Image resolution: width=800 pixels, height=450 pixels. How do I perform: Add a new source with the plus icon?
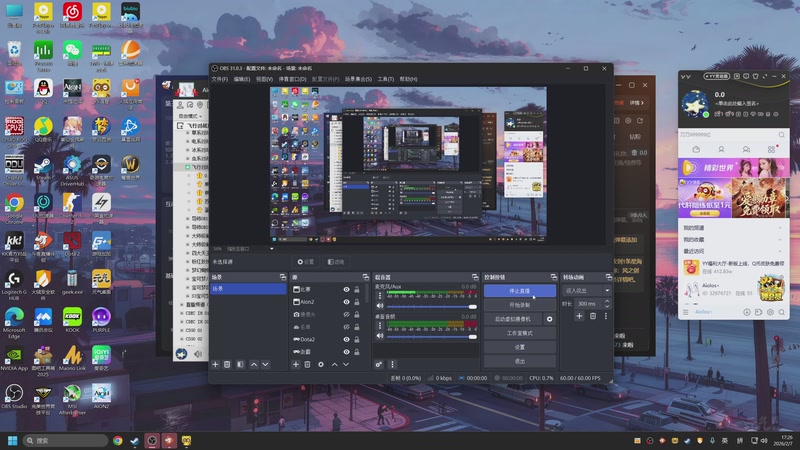[x=295, y=364]
